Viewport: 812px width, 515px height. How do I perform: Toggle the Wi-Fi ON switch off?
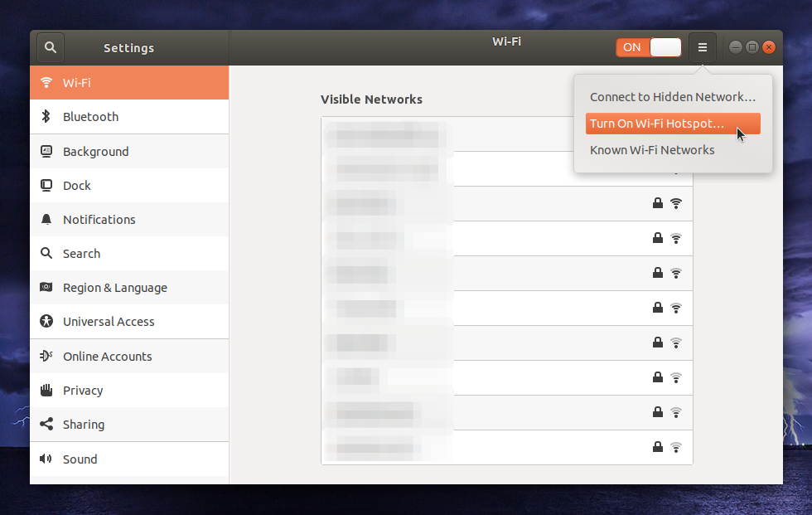coord(648,47)
